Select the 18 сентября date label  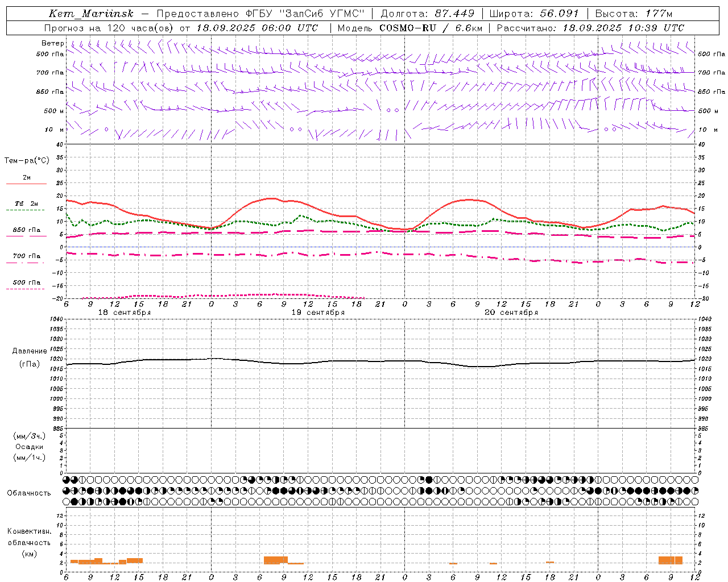125,313
